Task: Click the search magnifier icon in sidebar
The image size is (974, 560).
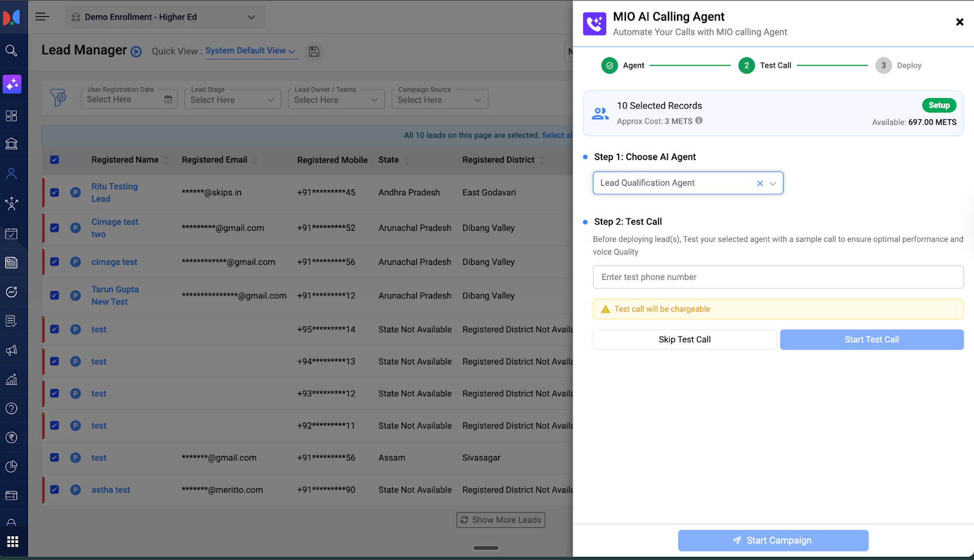Action: coord(12,51)
